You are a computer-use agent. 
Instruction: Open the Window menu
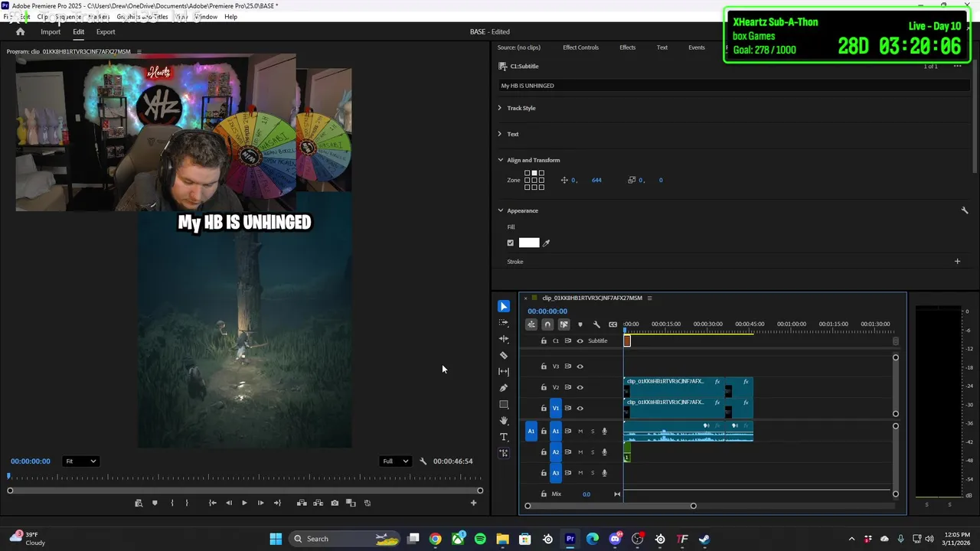(x=205, y=17)
